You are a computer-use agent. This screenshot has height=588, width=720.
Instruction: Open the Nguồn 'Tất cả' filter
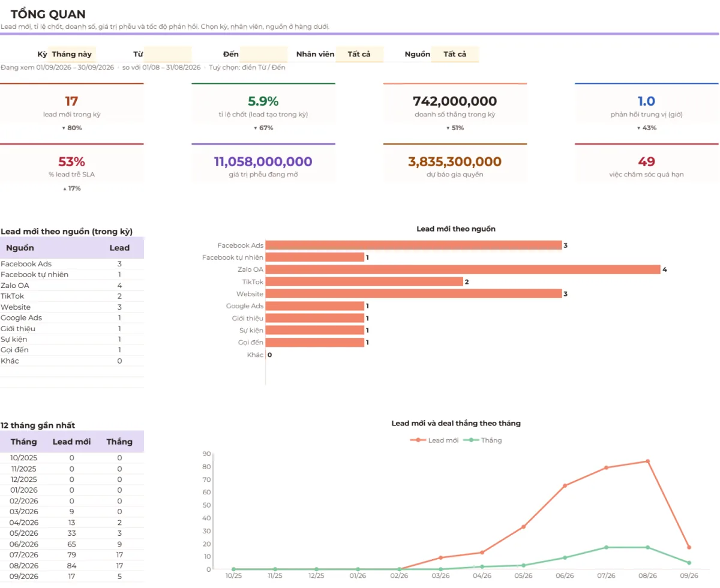pyautogui.click(x=455, y=54)
